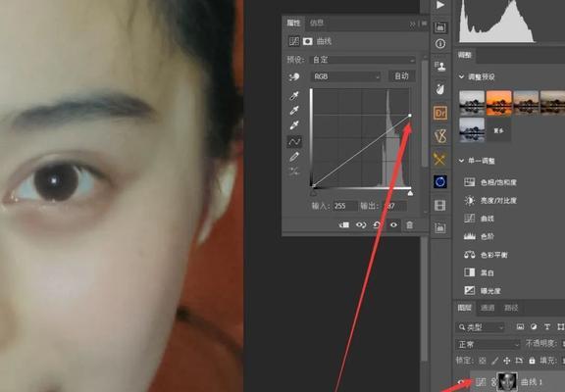The image size is (565, 392).
Task: Open the info panel icon in strip
Action: [x=440, y=44]
